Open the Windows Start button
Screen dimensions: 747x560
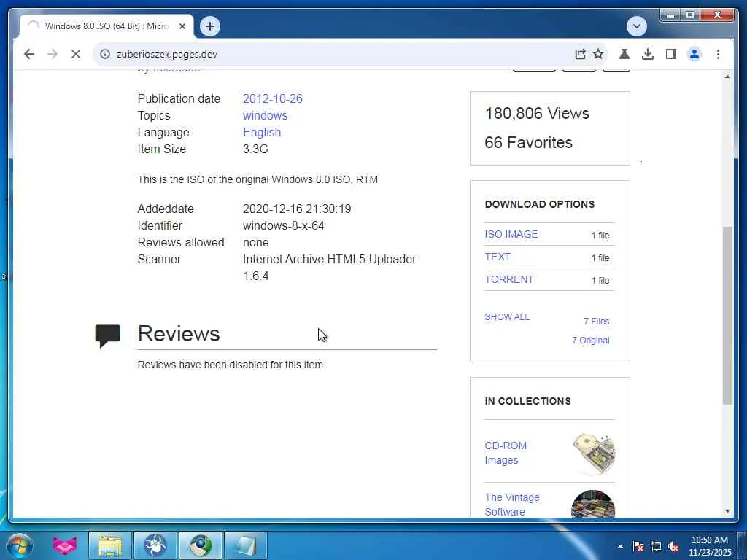pos(20,545)
